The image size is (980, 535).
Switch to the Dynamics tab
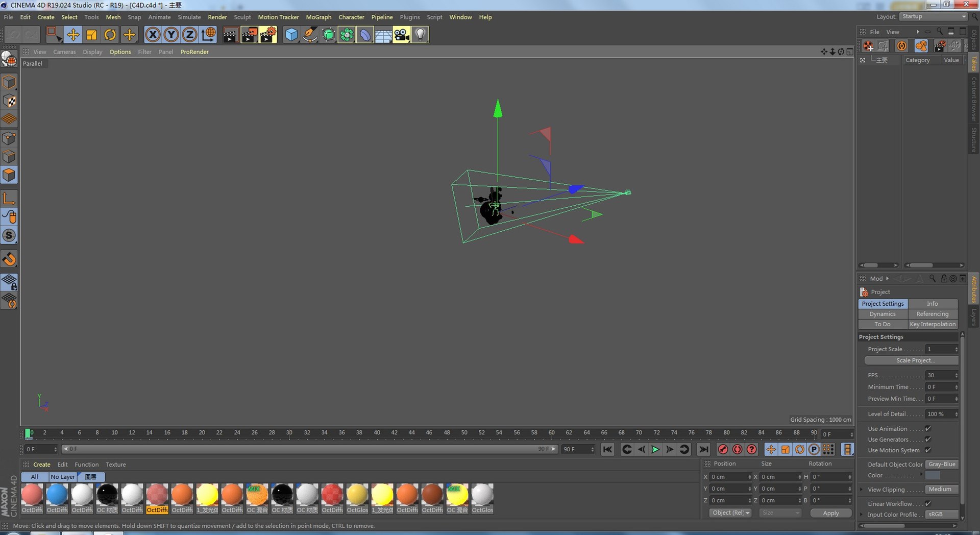click(883, 314)
